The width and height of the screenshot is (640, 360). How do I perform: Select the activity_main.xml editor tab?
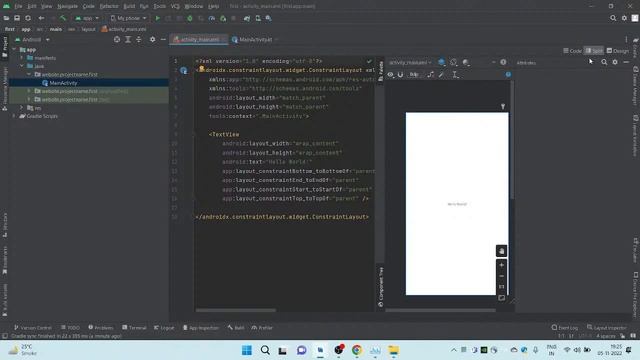(199, 40)
